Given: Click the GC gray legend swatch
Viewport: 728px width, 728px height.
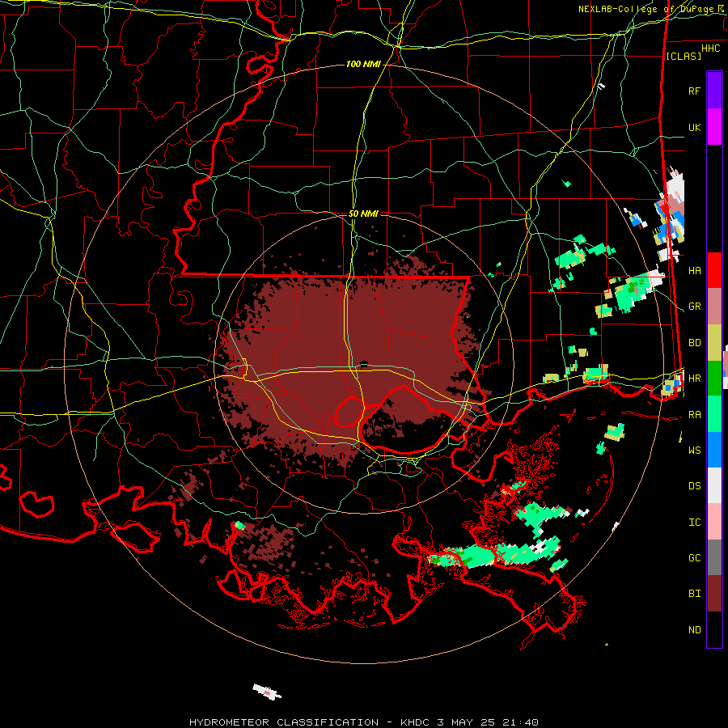Looking at the screenshot, I should tap(714, 557).
